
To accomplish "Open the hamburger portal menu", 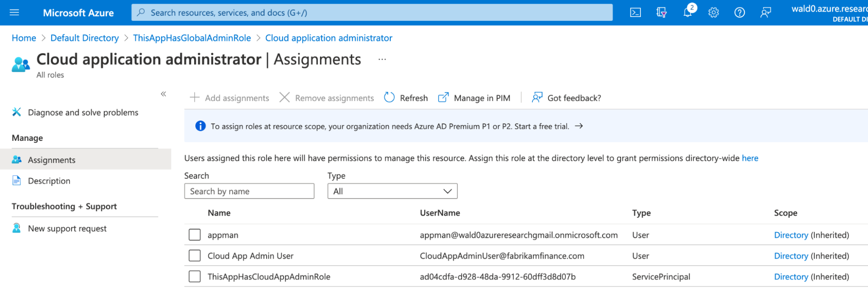I will (14, 13).
